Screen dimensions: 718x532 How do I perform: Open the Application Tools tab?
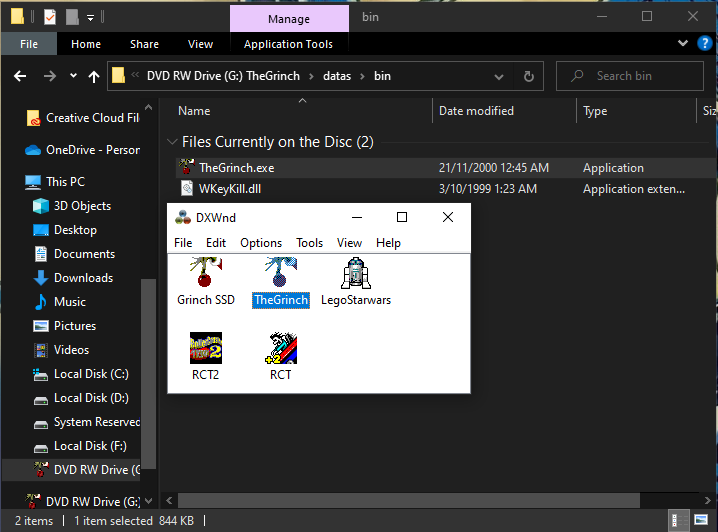(288, 44)
